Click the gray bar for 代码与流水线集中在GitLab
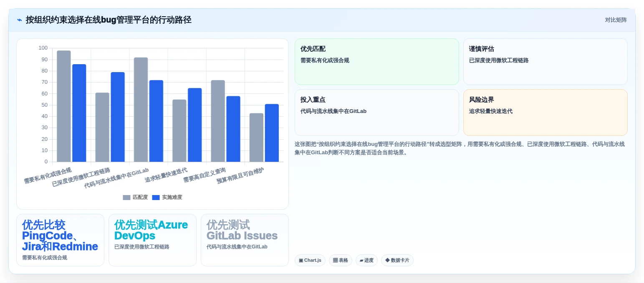644x283 pixels. click(141, 110)
